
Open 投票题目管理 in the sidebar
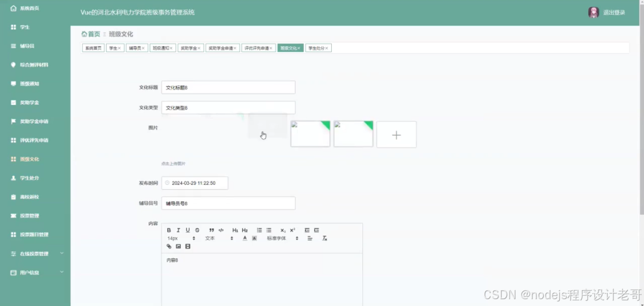click(x=35, y=234)
